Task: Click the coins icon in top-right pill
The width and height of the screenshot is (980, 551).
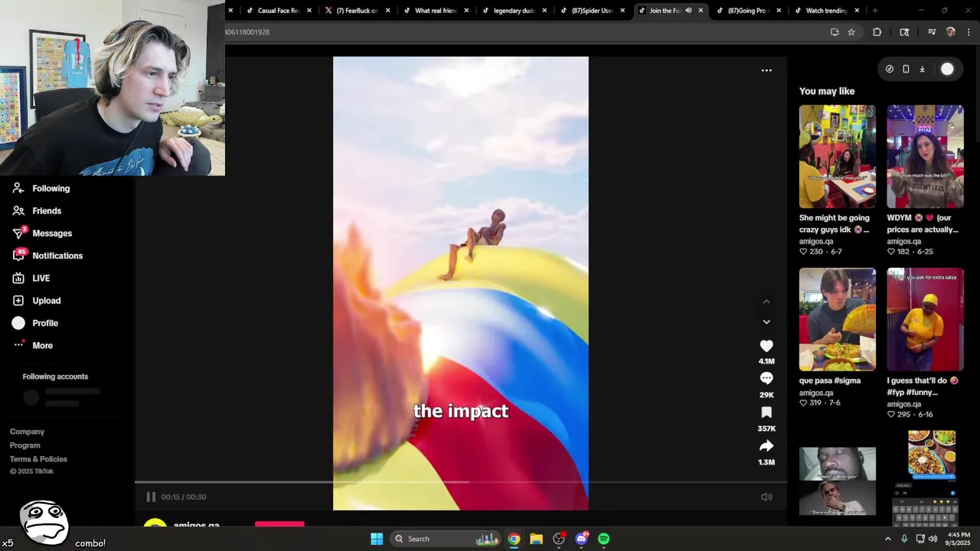Action: 889,69
